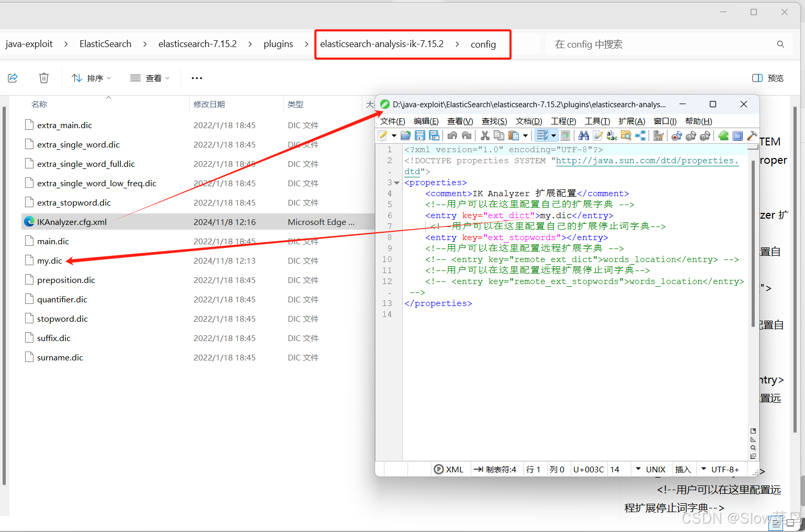Open the 排序 sort dropdown in Explorer
805x532 pixels.
[x=91, y=78]
